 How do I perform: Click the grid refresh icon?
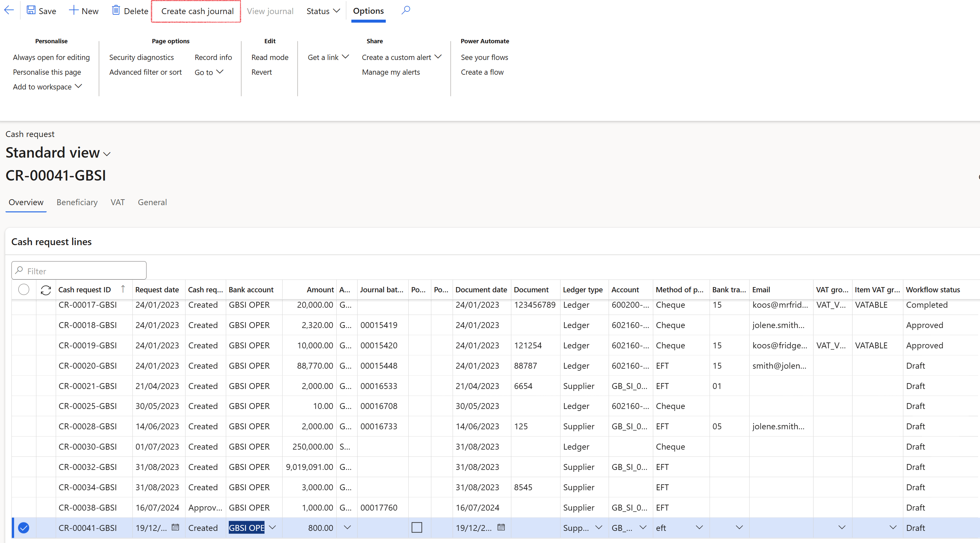pos(46,290)
